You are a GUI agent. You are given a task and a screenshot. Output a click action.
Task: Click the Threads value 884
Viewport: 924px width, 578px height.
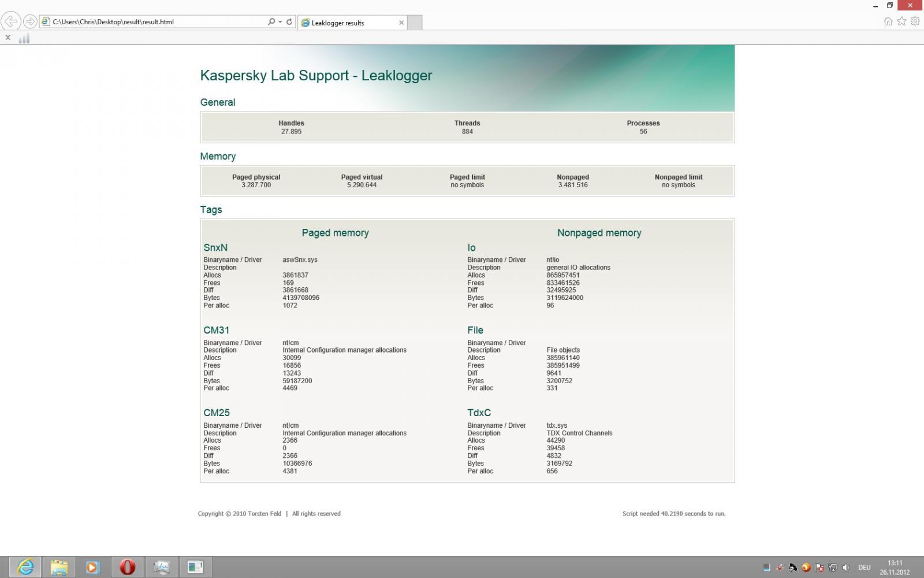(467, 132)
